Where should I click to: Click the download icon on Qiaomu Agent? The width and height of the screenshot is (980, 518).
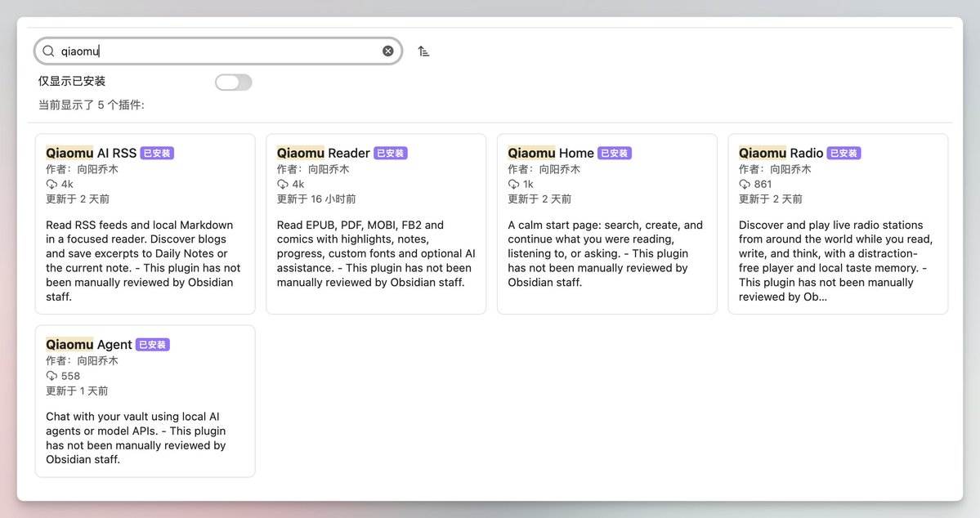pos(51,376)
